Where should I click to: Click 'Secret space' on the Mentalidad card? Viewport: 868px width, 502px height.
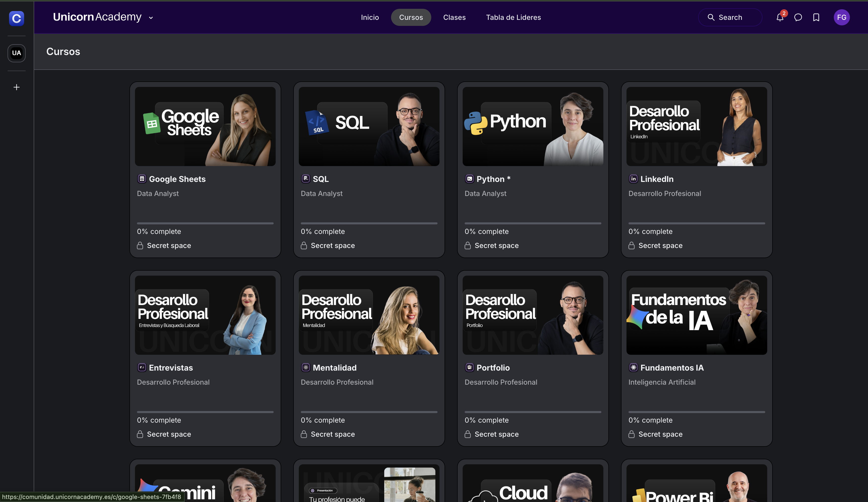(x=333, y=434)
